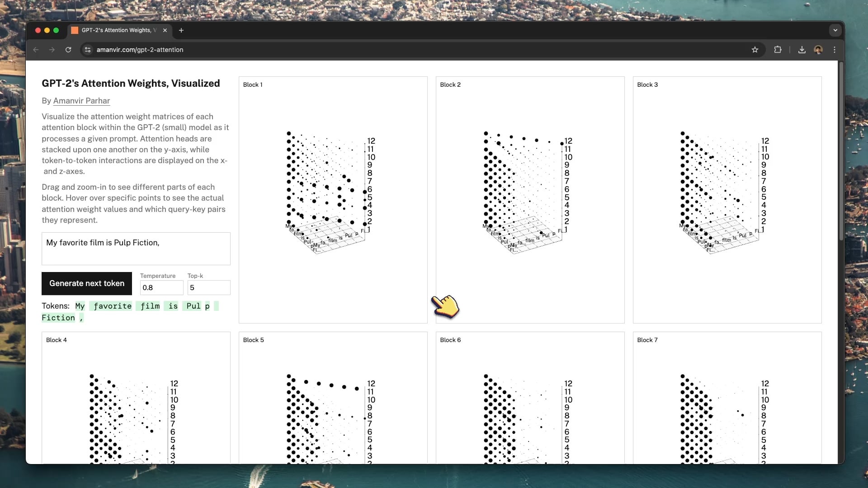Click the 'Block 2' label
Viewport: 868px width, 488px height.
click(450, 84)
